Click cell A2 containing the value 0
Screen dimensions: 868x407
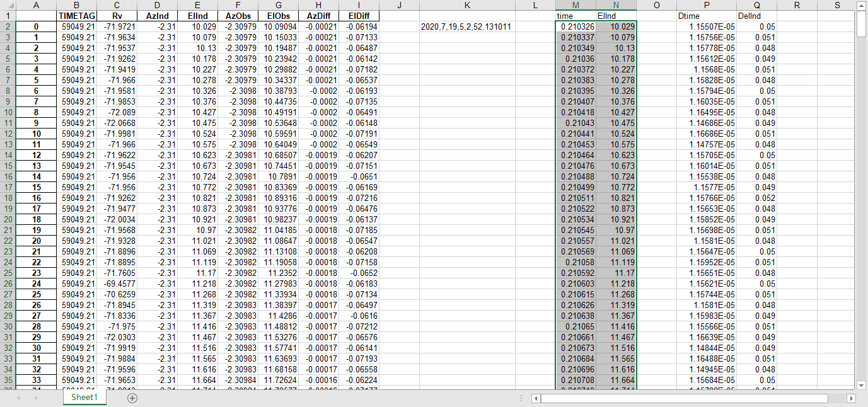click(x=36, y=26)
